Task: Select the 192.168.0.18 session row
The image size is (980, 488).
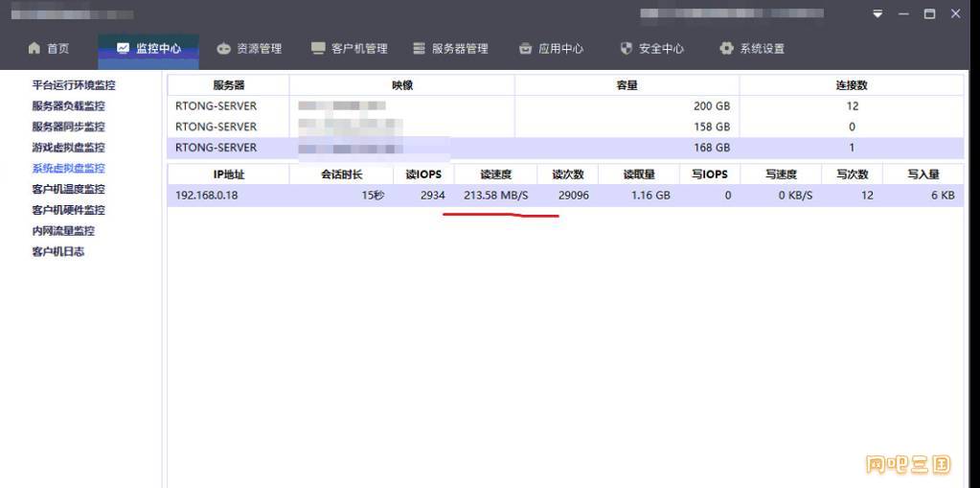Action: coord(565,196)
